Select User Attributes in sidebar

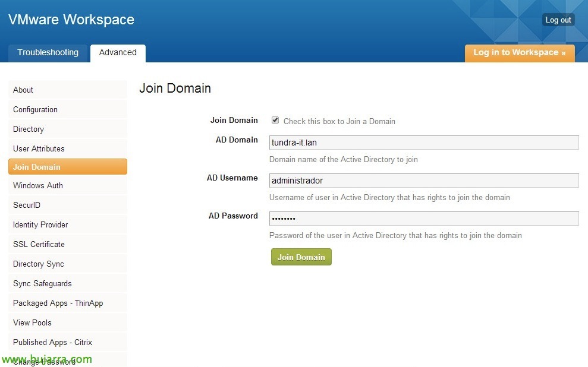pos(68,148)
